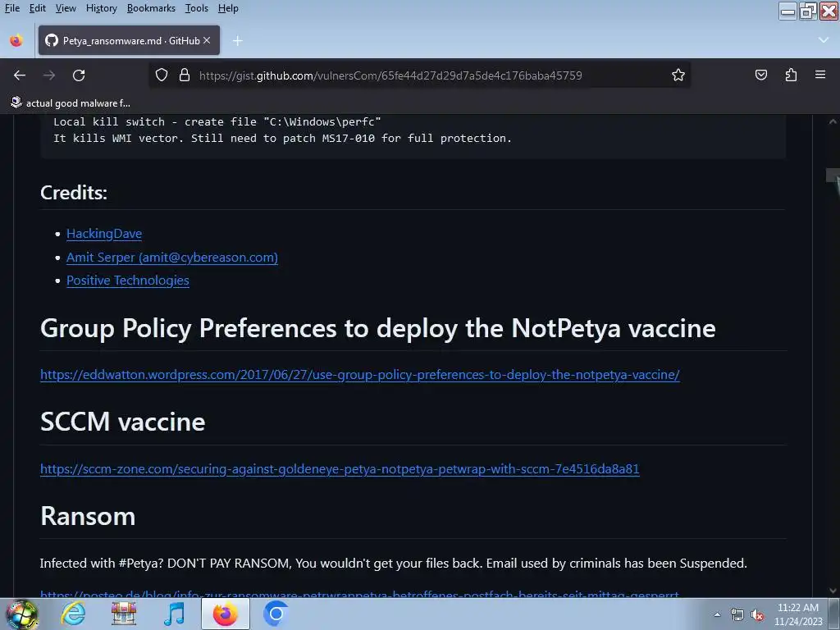
Task: Open sccm-zone.com securing against Petya link
Action: (x=340, y=468)
